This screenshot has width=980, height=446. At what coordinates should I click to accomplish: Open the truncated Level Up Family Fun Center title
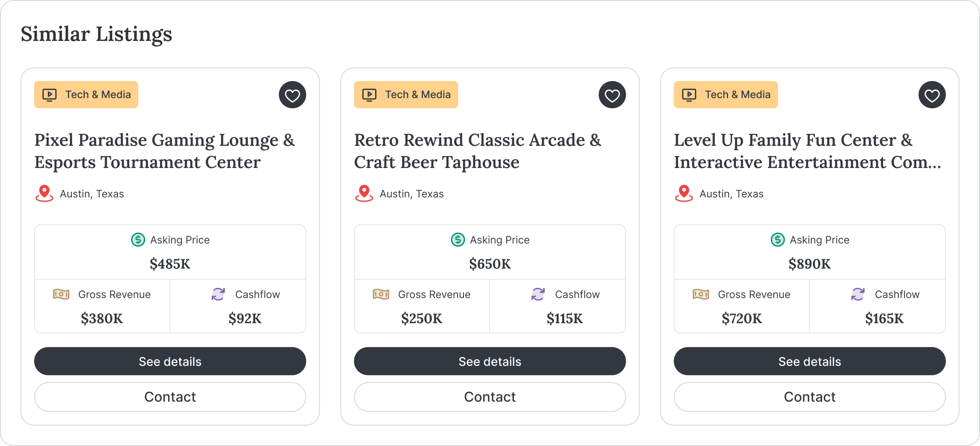pos(808,151)
